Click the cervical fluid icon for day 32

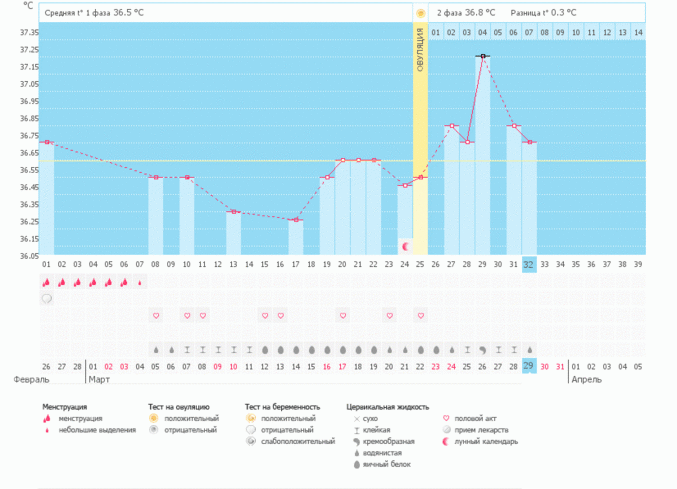coord(529,350)
